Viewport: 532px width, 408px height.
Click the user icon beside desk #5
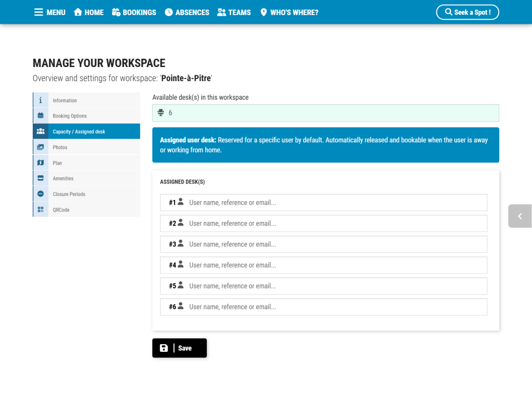[181, 285]
